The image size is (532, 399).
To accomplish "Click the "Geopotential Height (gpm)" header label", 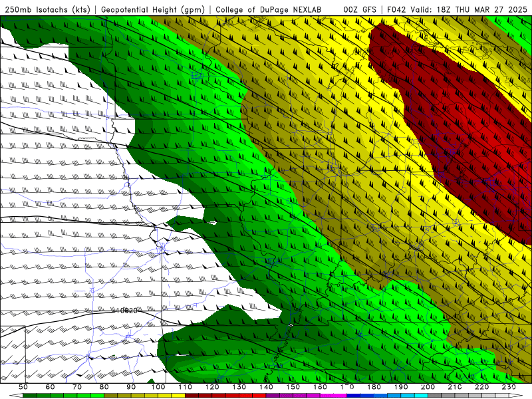I will 153,9.
